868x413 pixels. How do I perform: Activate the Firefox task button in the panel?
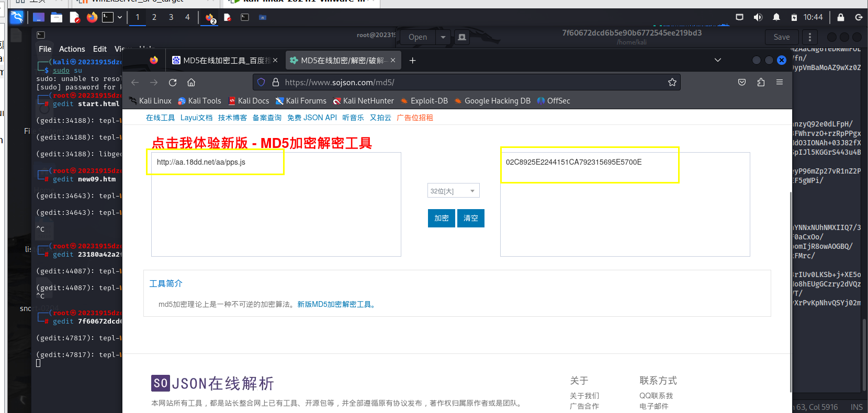[x=210, y=18]
